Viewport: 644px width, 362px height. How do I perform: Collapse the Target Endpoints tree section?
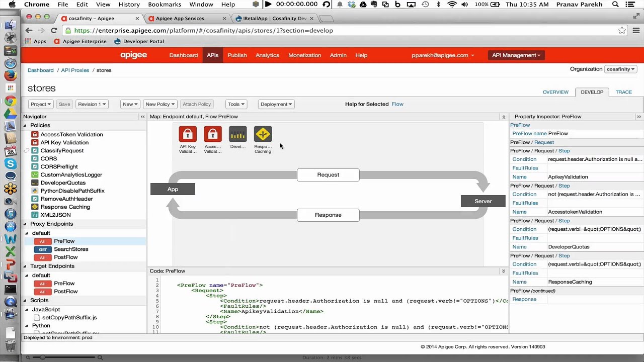[x=25, y=266]
